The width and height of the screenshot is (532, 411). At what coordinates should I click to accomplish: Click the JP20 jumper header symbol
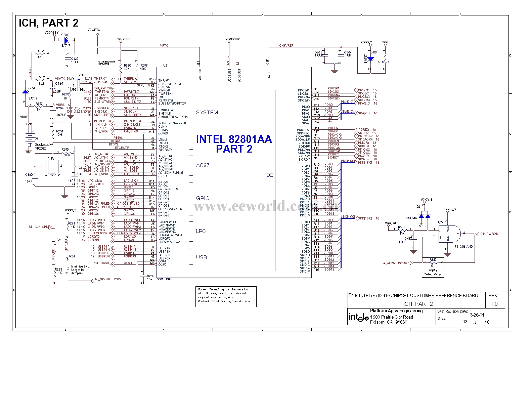[78, 83]
